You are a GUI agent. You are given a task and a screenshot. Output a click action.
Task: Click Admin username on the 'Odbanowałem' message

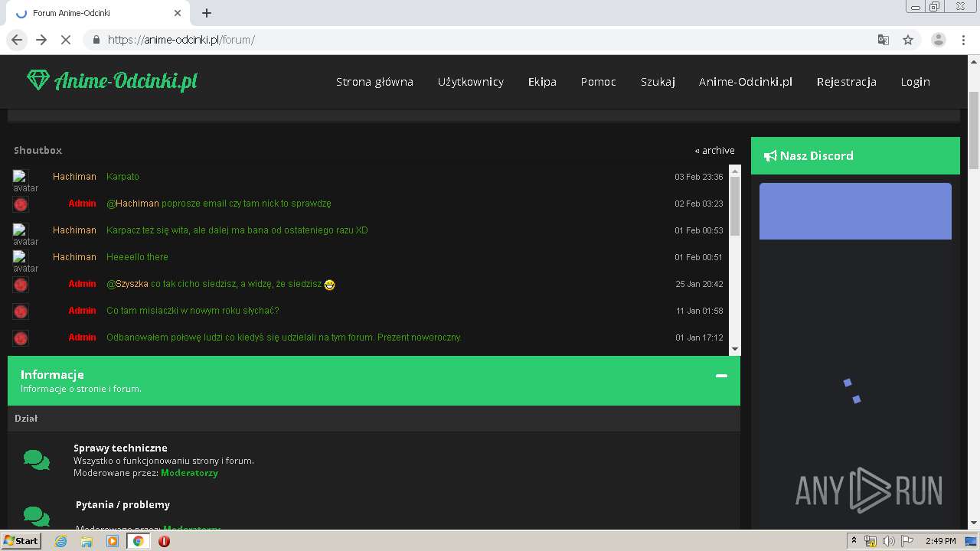82,337
